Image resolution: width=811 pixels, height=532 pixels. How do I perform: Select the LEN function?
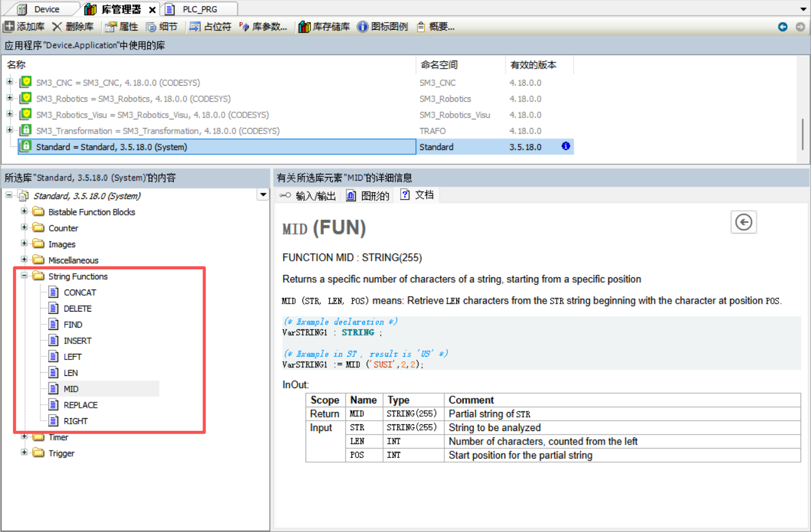[71, 373]
